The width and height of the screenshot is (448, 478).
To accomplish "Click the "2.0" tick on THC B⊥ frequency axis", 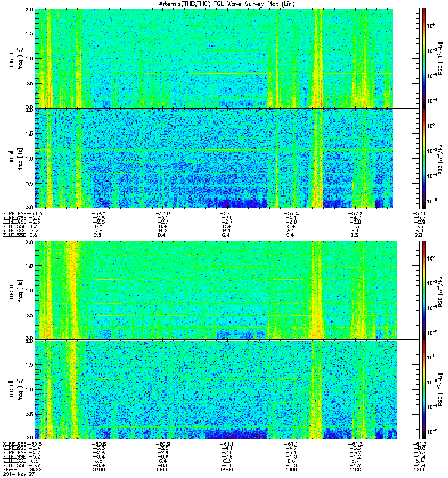I will point(29,242).
